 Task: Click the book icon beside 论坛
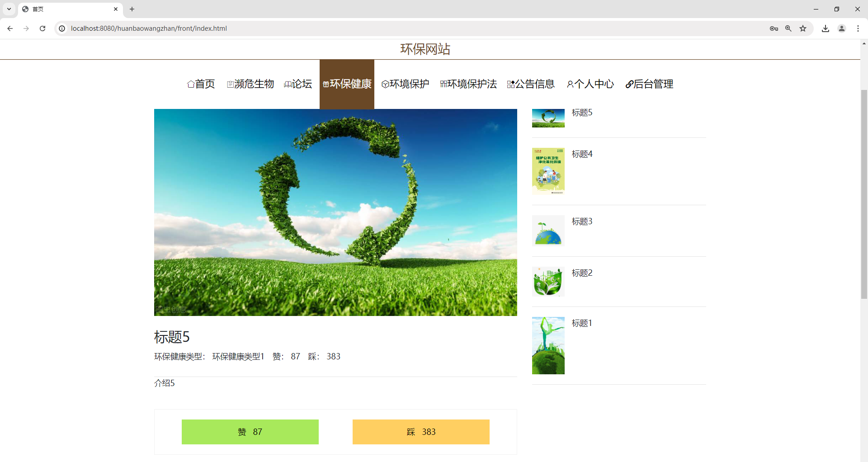tap(288, 84)
